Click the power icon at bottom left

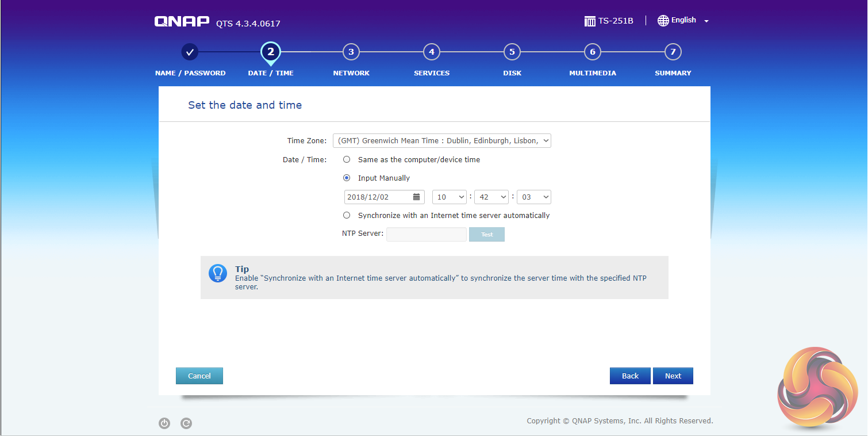(x=164, y=423)
